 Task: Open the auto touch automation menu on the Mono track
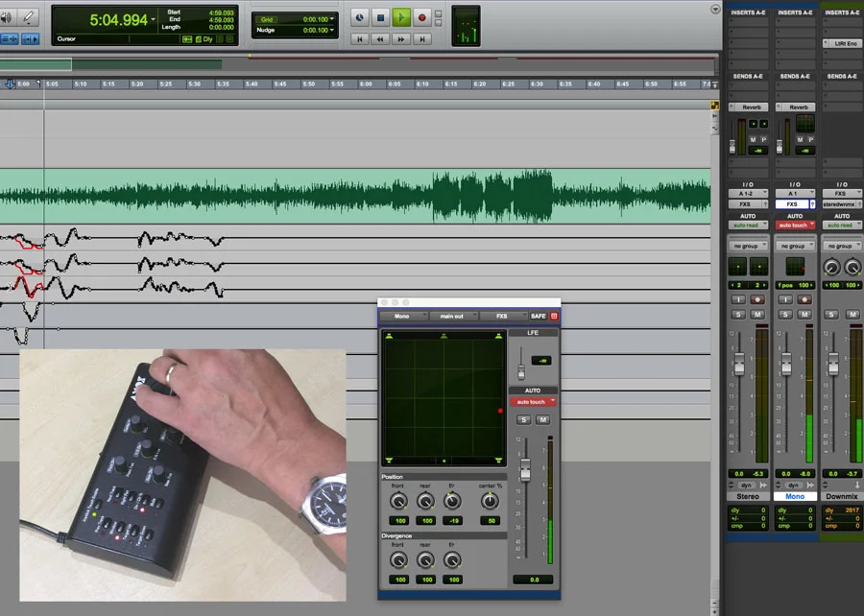[x=797, y=225]
